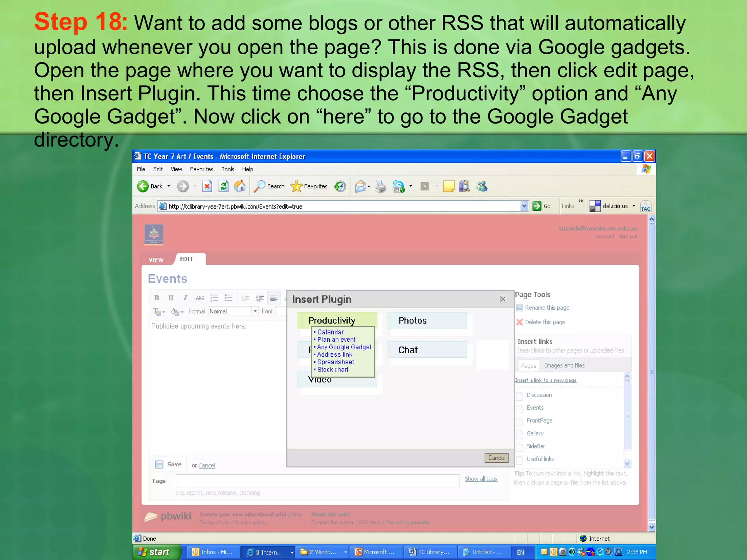Click the del.icio.us checkered icon
The width and height of the screenshot is (747, 560).
click(595, 206)
